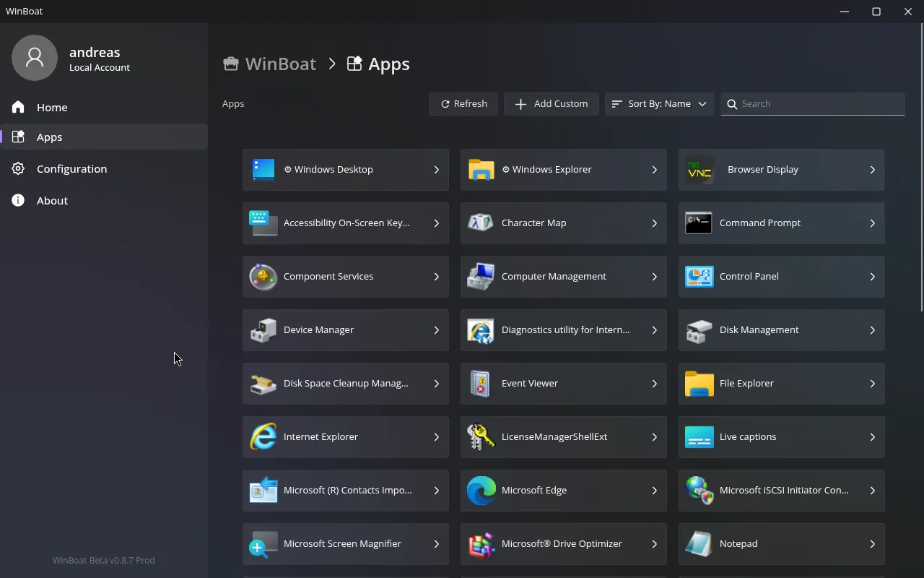Image resolution: width=924 pixels, height=578 pixels.
Task: Click the Add Custom button
Action: (x=551, y=104)
